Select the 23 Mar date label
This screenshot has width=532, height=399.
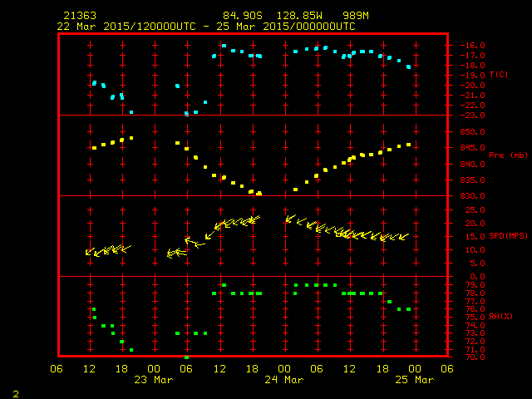tap(154, 379)
